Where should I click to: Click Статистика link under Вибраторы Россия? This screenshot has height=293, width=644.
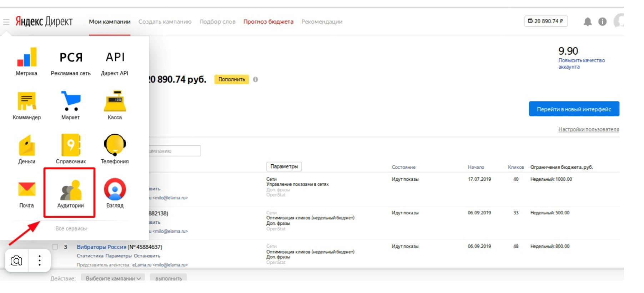[x=90, y=256]
